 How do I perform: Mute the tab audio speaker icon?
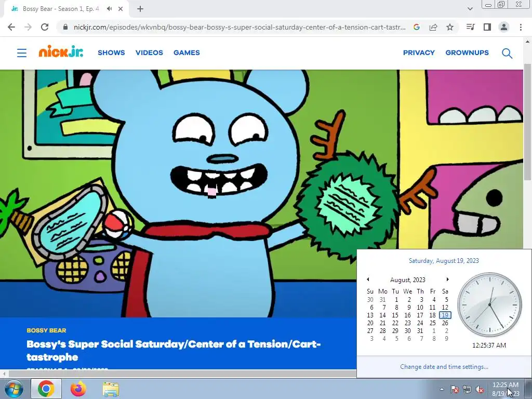point(109,9)
